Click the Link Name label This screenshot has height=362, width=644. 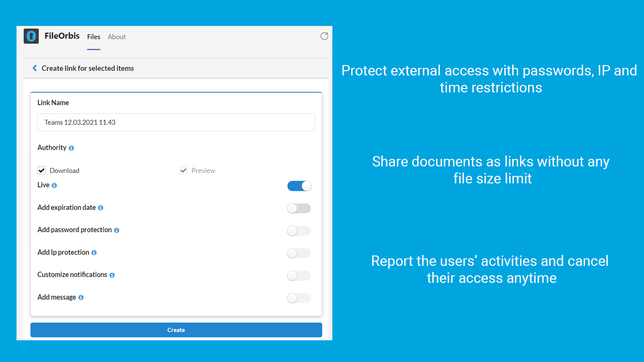[x=53, y=103]
